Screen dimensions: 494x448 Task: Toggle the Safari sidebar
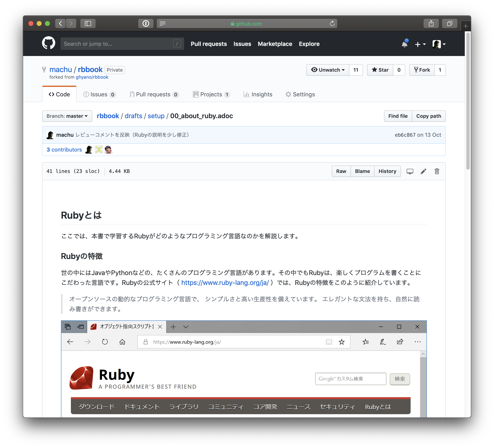(x=88, y=23)
